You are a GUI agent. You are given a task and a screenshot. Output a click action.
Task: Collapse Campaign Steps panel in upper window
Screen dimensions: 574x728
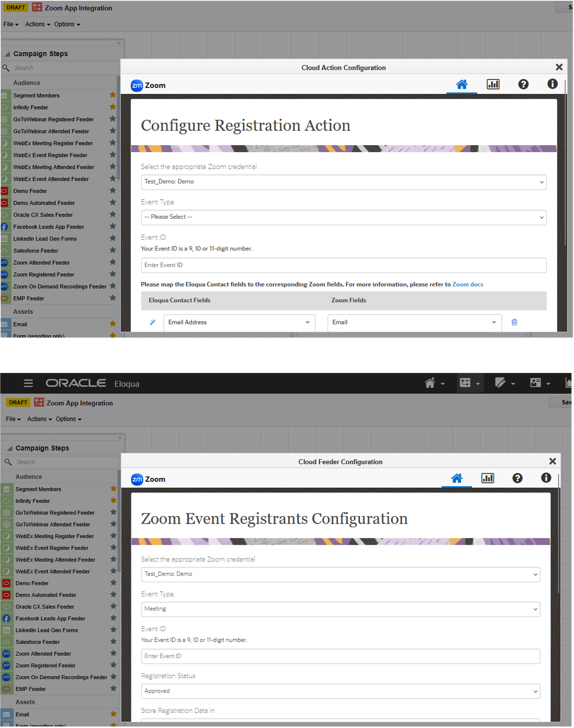[7, 54]
